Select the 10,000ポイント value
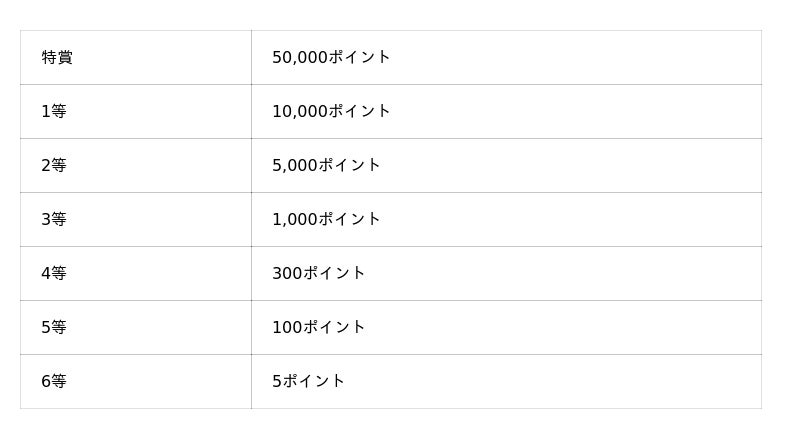 coord(331,112)
